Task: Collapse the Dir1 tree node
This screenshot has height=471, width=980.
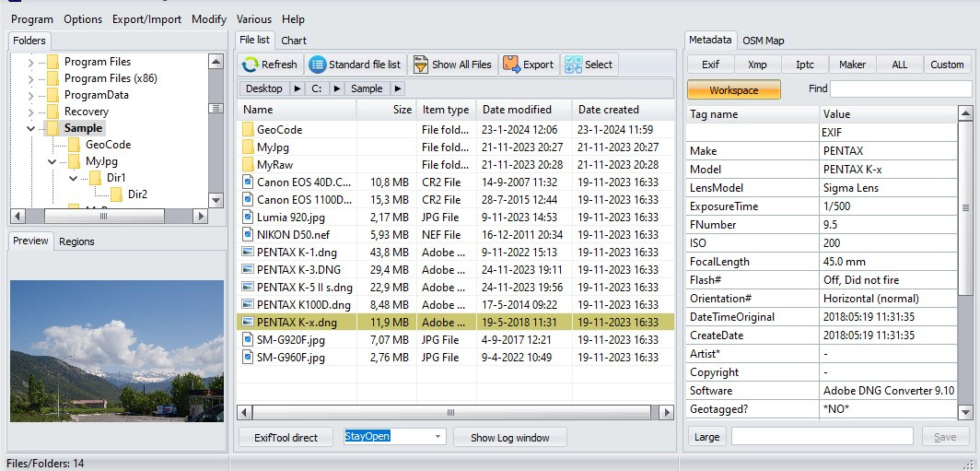Action: click(74, 178)
